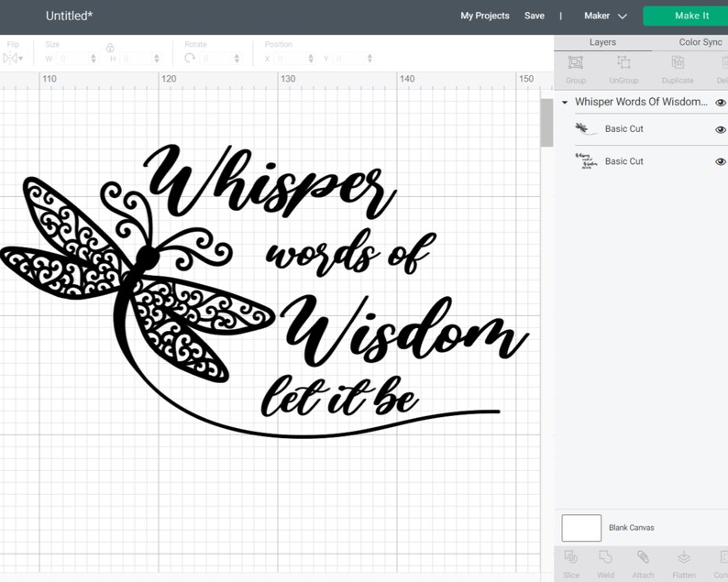Image resolution: width=728 pixels, height=582 pixels.
Task: Hide the text Basic Cut layer
Action: click(720, 161)
